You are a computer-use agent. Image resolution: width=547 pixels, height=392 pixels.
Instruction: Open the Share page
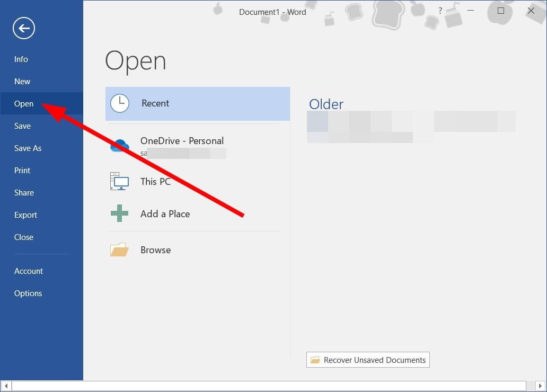[x=41, y=193]
